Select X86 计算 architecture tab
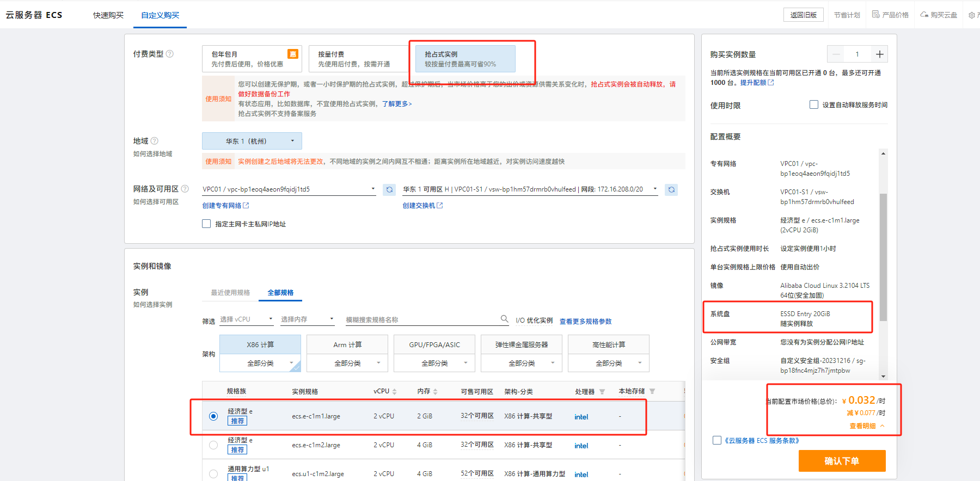This screenshot has width=980, height=481. 260,345
